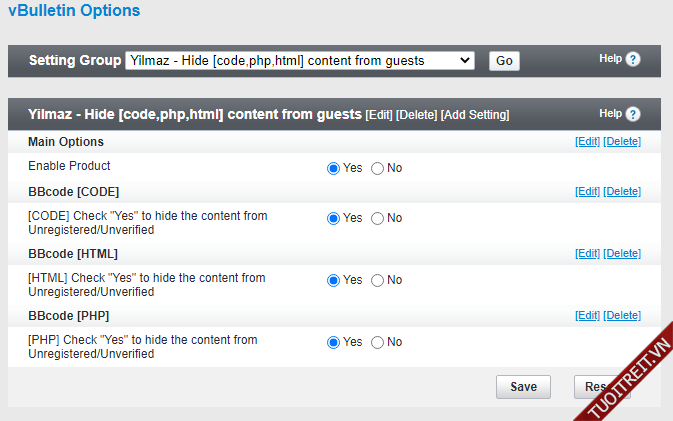Click the Save button
Image resolution: width=673 pixels, height=421 pixels.
point(523,387)
